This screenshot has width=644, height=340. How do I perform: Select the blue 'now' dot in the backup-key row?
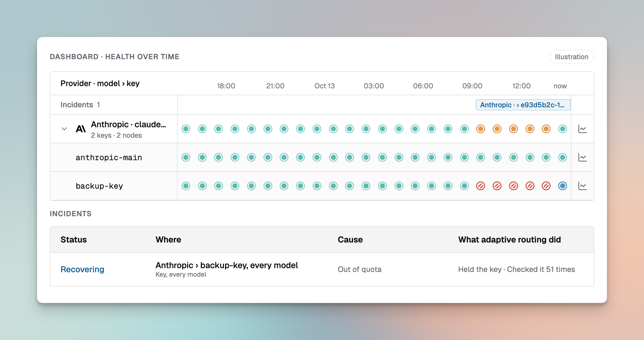[563, 186]
